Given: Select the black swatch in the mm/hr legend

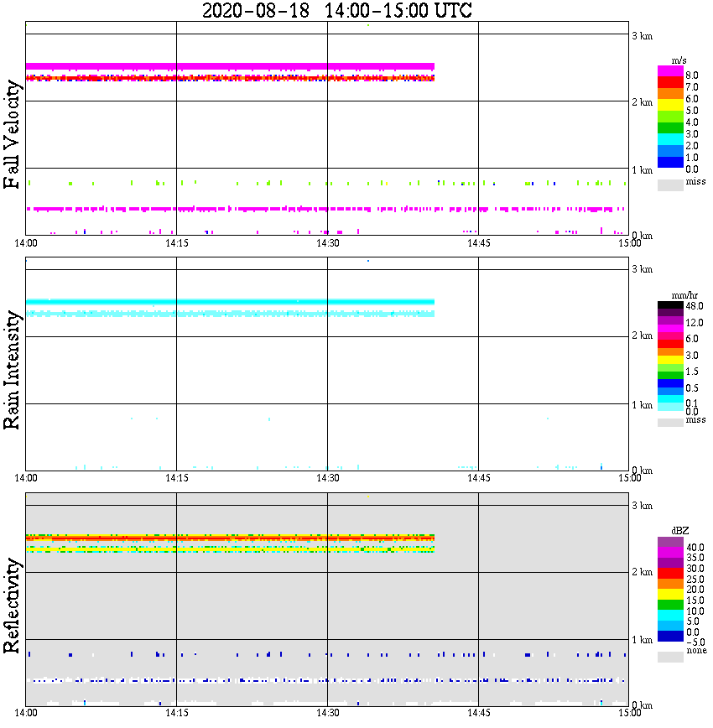Looking at the screenshot, I should click(x=670, y=305).
